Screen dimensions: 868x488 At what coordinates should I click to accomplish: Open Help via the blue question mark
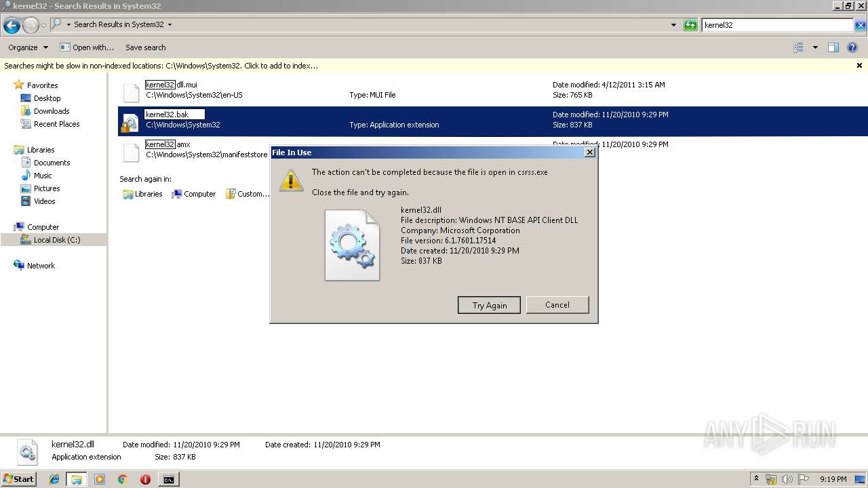[x=852, y=47]
